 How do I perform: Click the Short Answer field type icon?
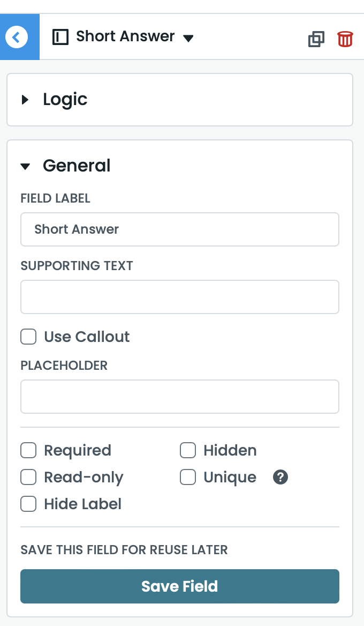tap(60, 37)
